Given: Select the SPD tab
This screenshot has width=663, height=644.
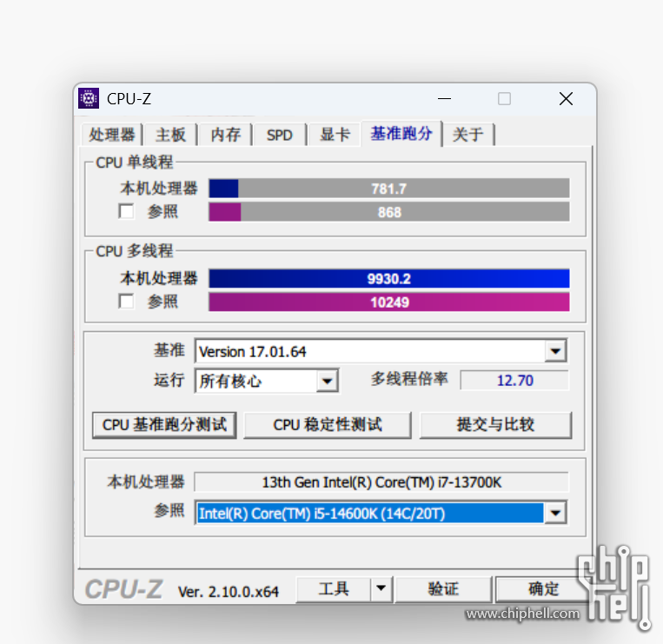Looking at the screenshot, I should [280, 135].
